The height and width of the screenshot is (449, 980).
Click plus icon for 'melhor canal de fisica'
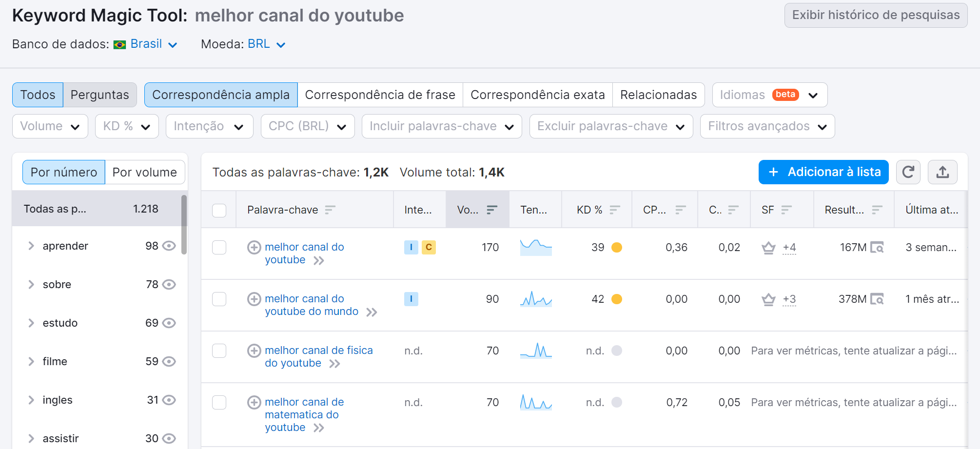coord(254,351)
